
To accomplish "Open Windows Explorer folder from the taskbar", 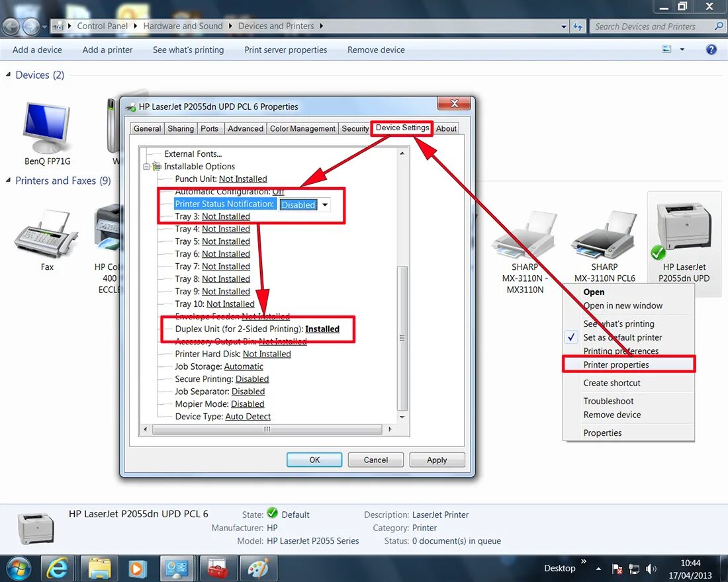I will click(99, 569).
